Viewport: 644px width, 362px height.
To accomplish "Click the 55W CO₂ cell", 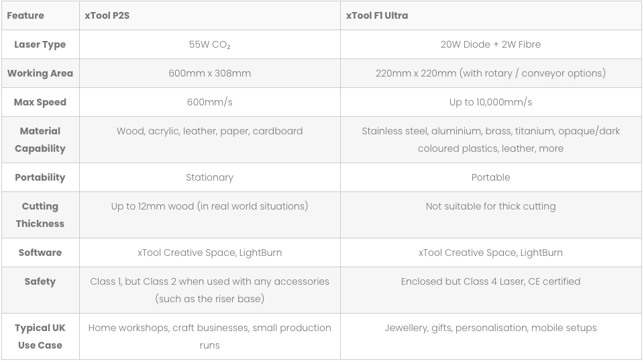I will pos(210,44).
